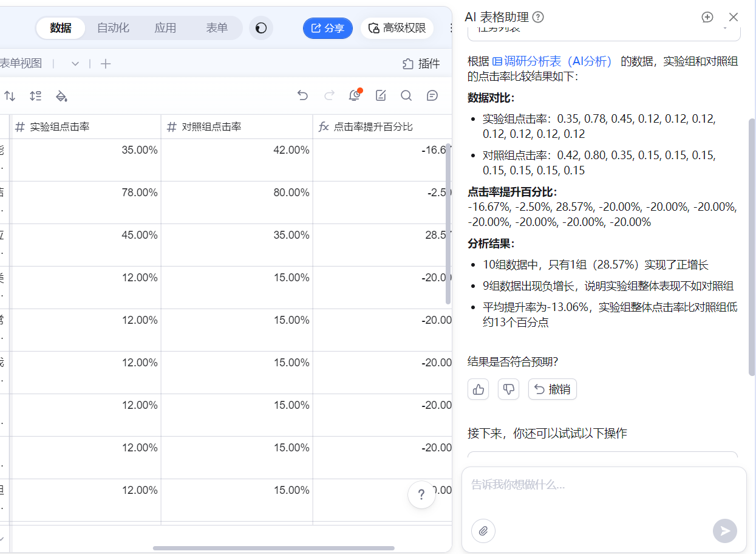
Task: Switch to the 自动化 tab
Action: click(x=113, y=28)
